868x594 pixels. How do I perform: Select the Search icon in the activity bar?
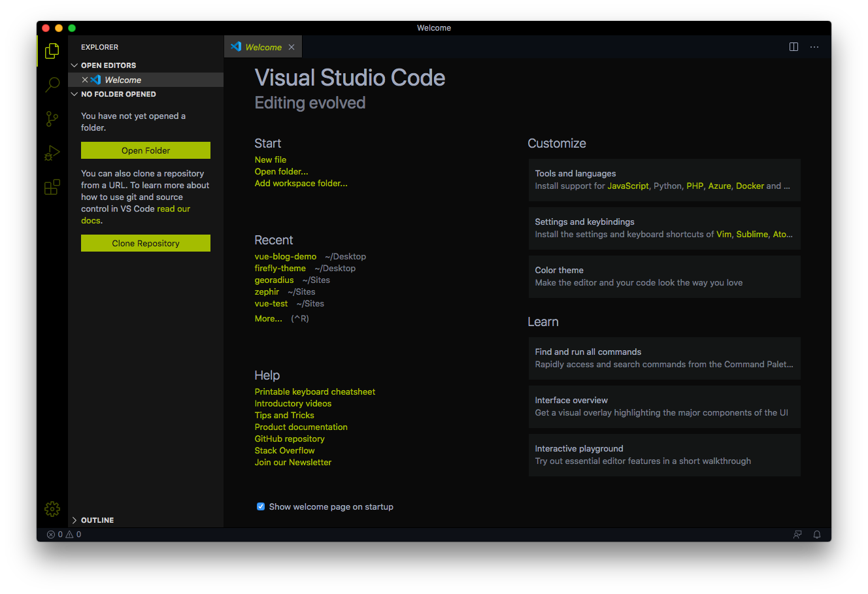[x=52, y=84]
